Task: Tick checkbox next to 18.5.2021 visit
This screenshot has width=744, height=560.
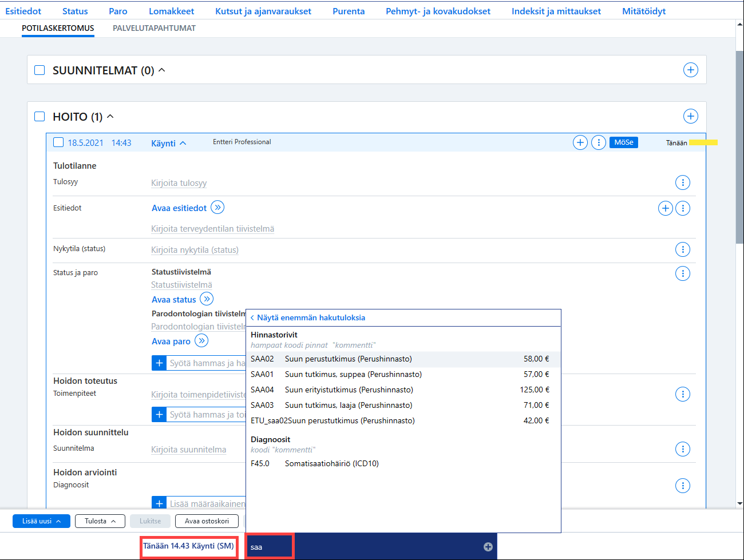Action: pyautogui.click(x=58, y=142)
